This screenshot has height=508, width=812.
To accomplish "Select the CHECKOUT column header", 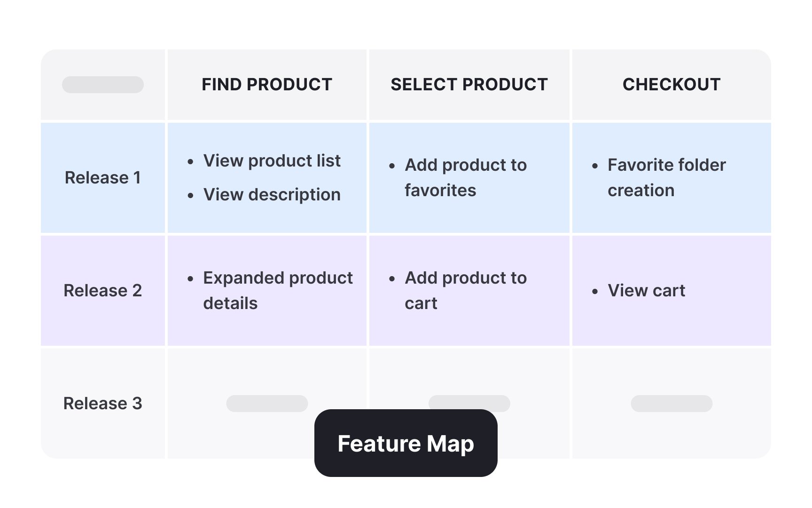I will coord(671,85).
